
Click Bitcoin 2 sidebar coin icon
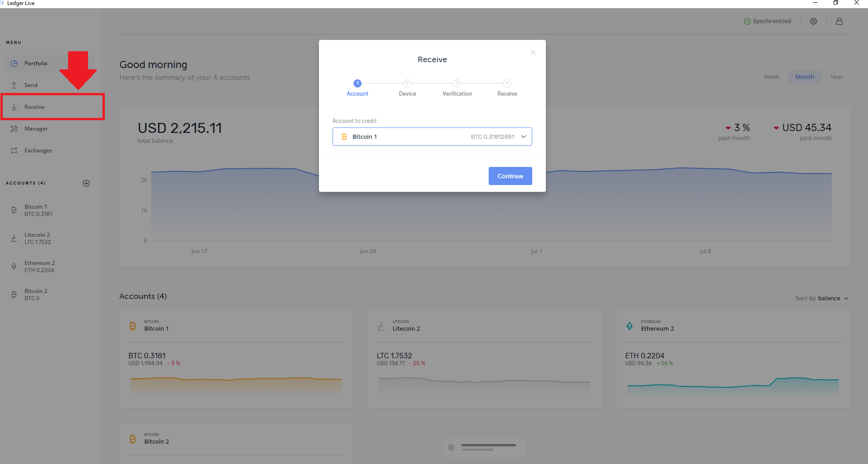[x=14, y=295]
